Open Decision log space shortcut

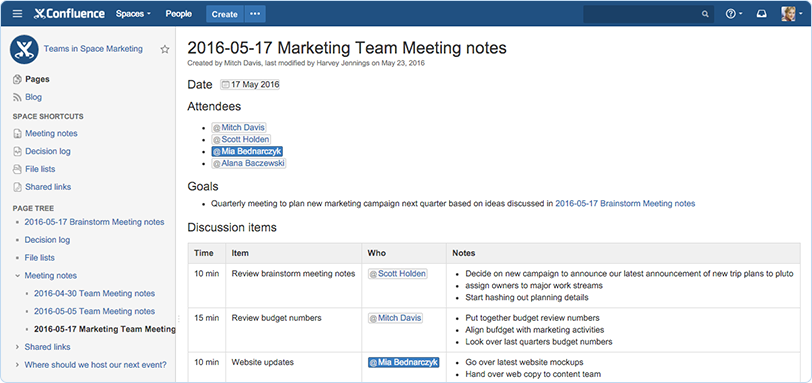coord(48,151)
